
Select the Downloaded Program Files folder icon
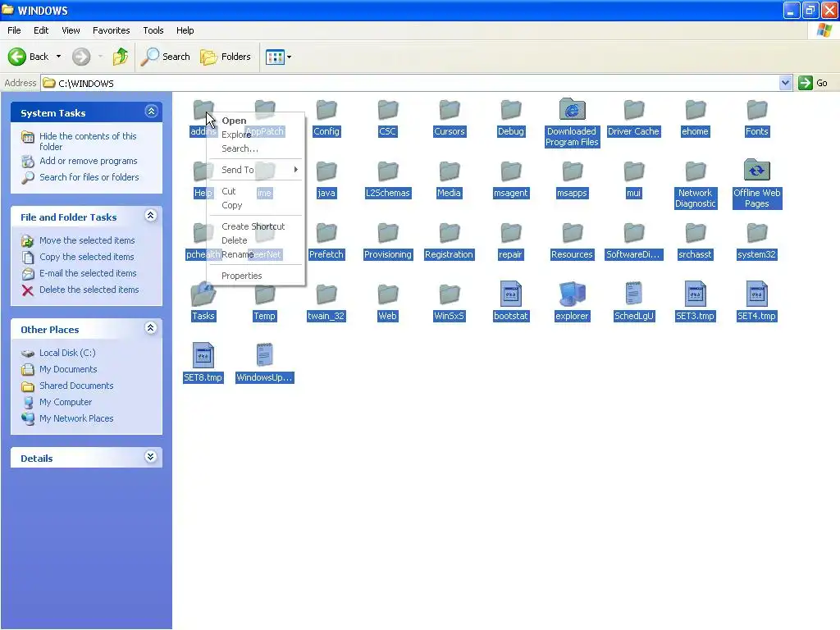click(x=572, y=110)
